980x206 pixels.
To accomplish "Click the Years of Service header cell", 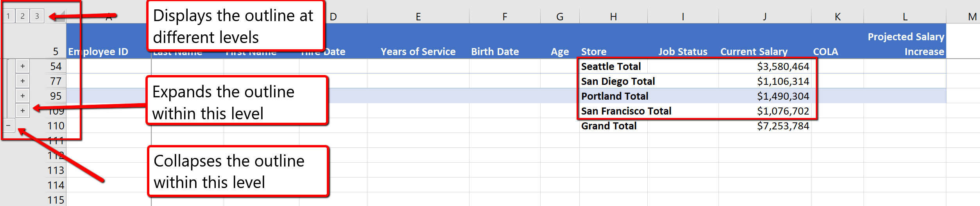I will pos(418,41).
